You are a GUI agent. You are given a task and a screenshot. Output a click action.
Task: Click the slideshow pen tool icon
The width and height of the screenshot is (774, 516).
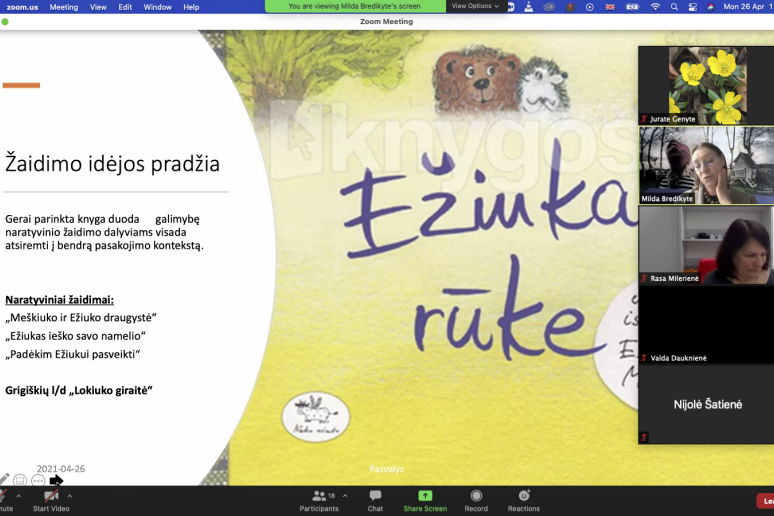click(4, 479)
